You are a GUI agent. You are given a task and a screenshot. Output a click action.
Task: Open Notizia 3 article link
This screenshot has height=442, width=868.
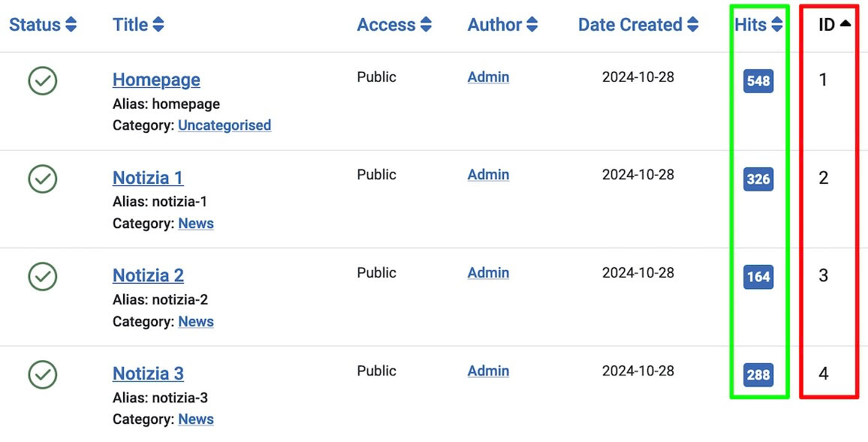pyautogui.click(x=148, y=374)
